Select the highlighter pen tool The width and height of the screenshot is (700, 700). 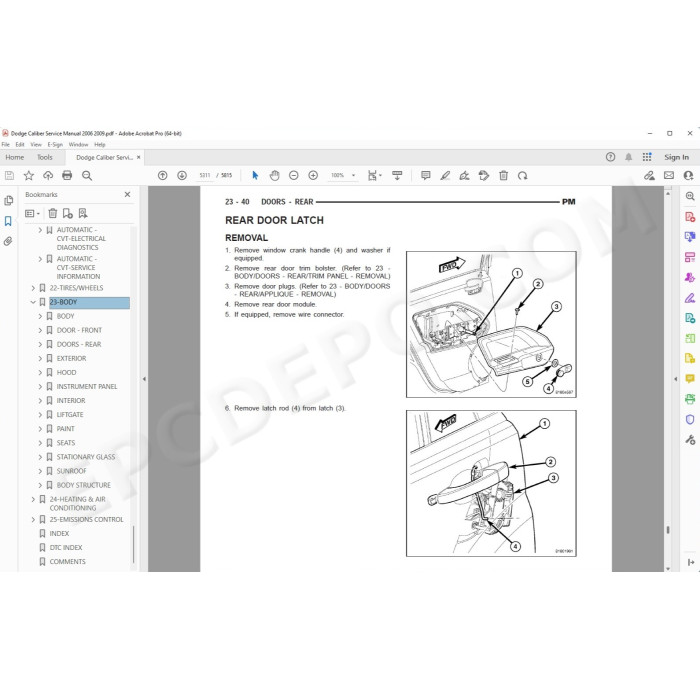coord(445,175)
